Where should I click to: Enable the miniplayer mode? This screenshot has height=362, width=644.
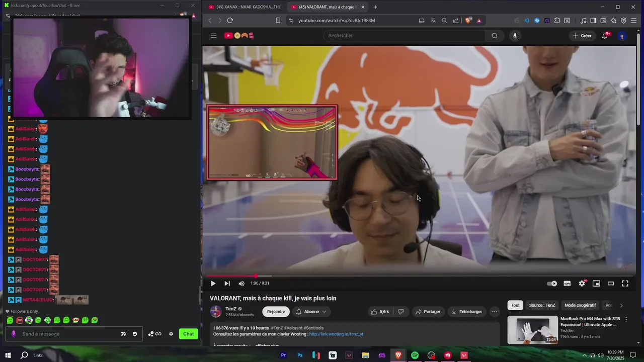596,284
